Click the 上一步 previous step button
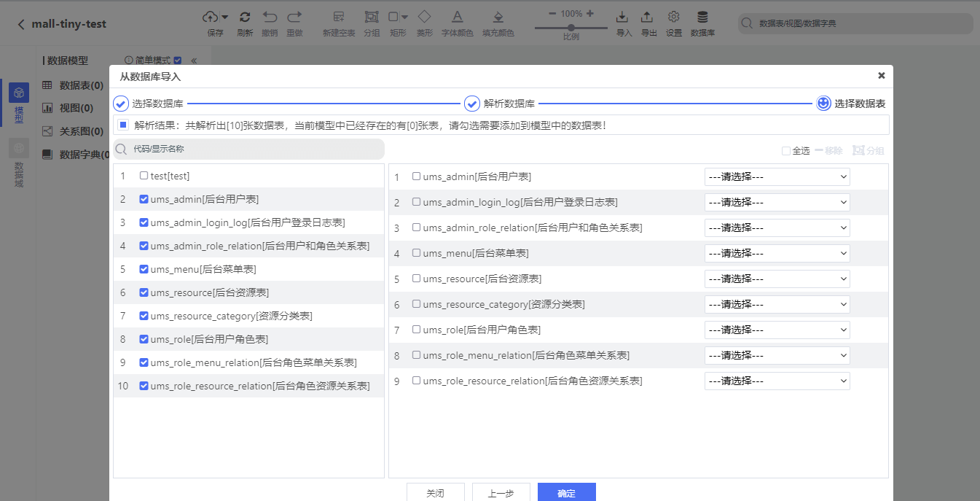980x501 pixels. coord(501,492)
